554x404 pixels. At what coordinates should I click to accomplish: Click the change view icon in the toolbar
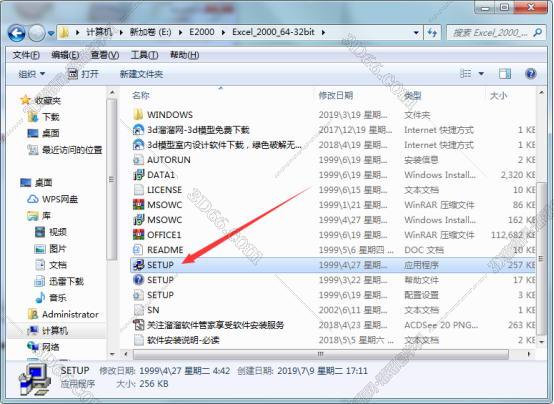tap(465, 74)
